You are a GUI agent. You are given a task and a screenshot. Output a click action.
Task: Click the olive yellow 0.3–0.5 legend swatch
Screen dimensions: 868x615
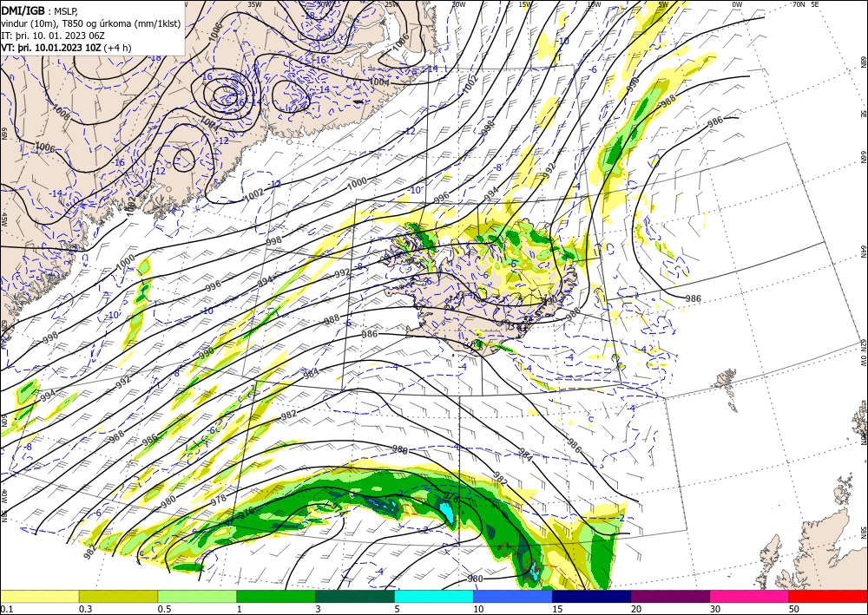coord(118,596)
